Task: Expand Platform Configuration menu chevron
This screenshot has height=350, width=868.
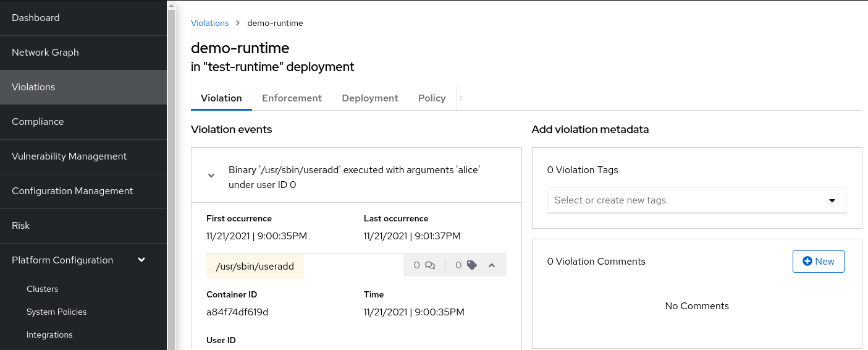Action: coord(141,260)
